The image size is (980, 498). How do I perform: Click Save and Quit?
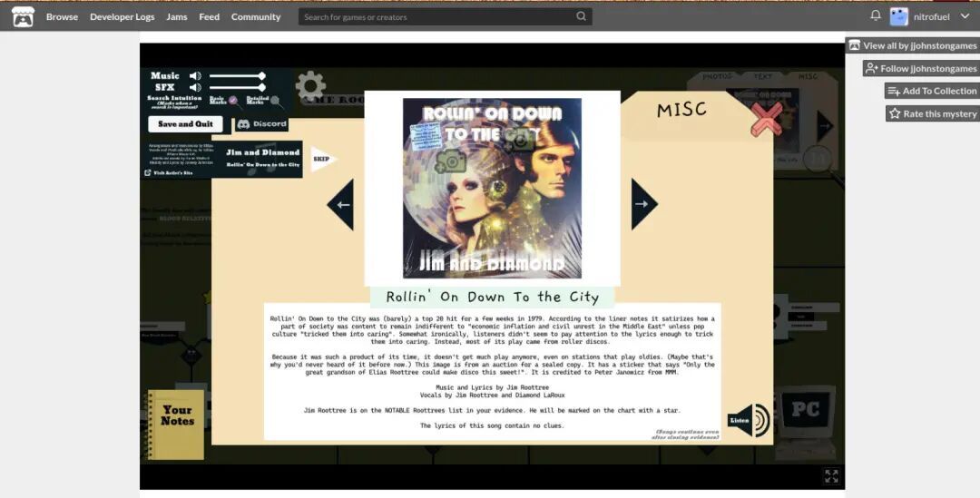tap(185, 123)
